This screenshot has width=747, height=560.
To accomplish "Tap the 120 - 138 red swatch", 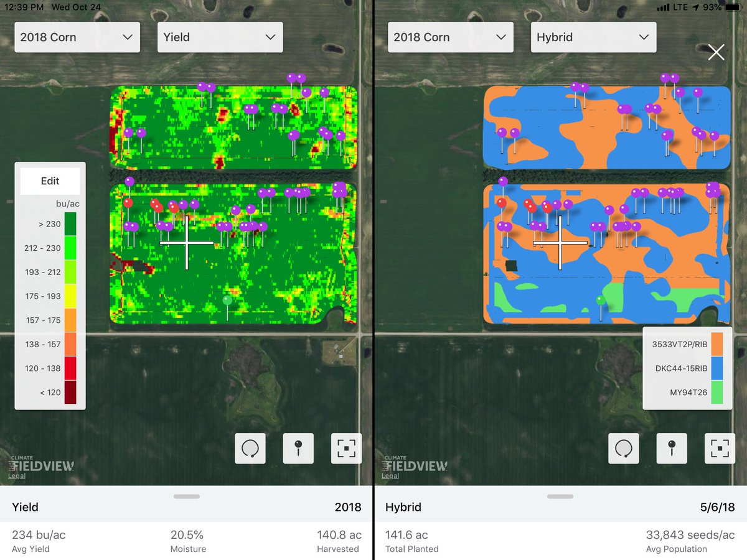I will [x=70, y=368].
